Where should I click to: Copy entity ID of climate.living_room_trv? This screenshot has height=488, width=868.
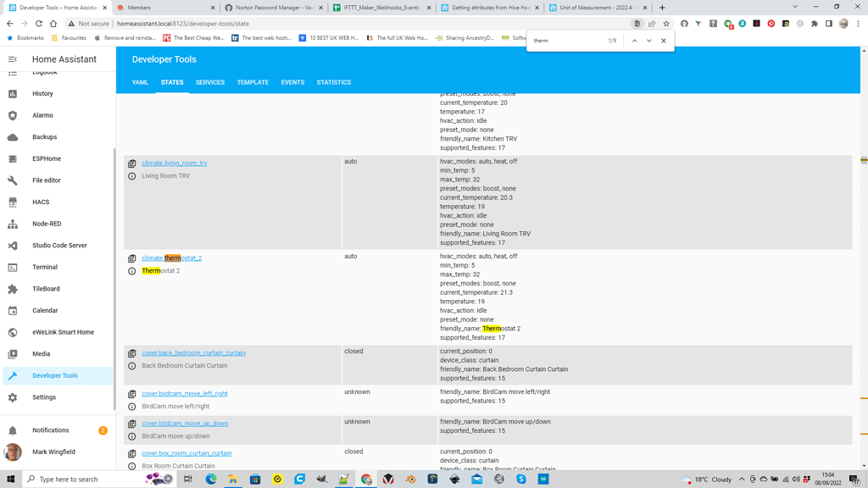tap(131, 163)
